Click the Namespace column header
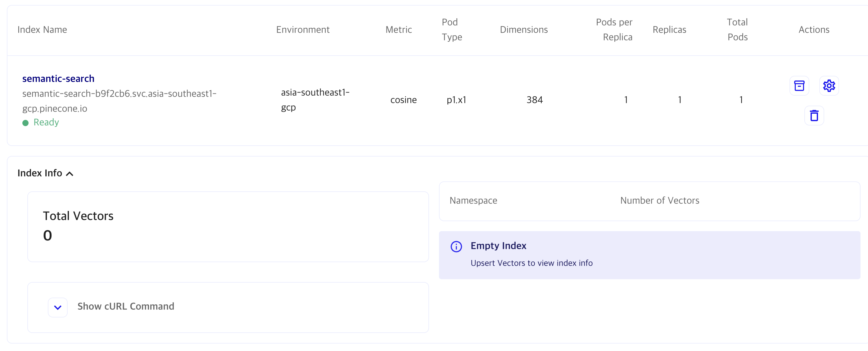The width and height of the screenshot is (868, 351). tap(473, 200)
